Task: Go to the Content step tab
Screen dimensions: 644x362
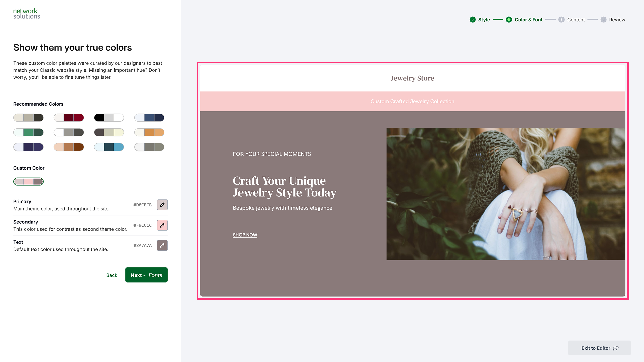Action: point(576,20)
